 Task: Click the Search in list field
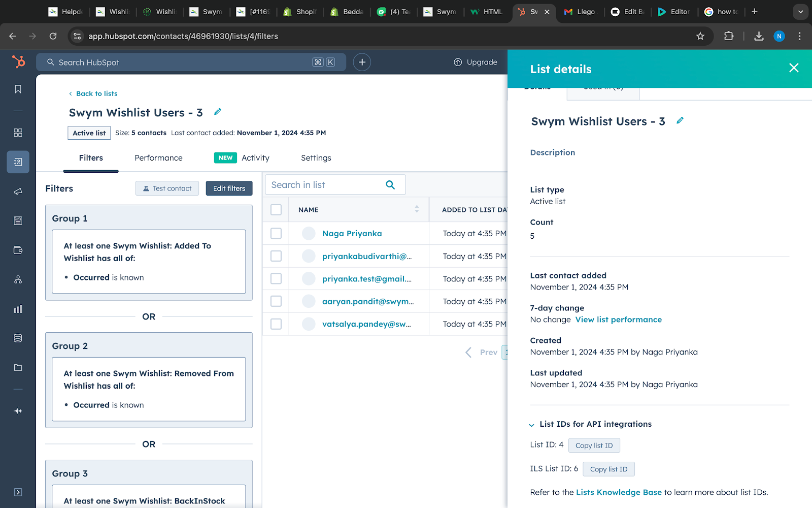coord(335,185)
